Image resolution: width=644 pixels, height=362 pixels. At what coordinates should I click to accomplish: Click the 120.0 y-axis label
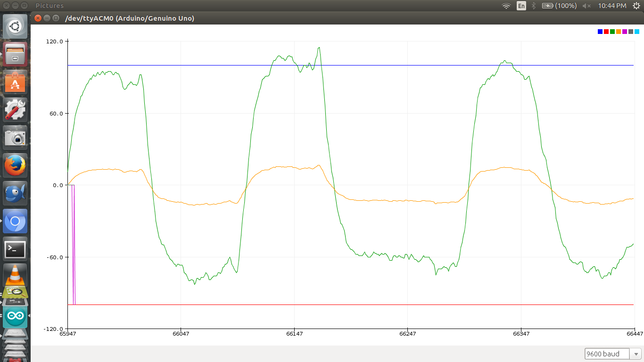coord(55,41)
